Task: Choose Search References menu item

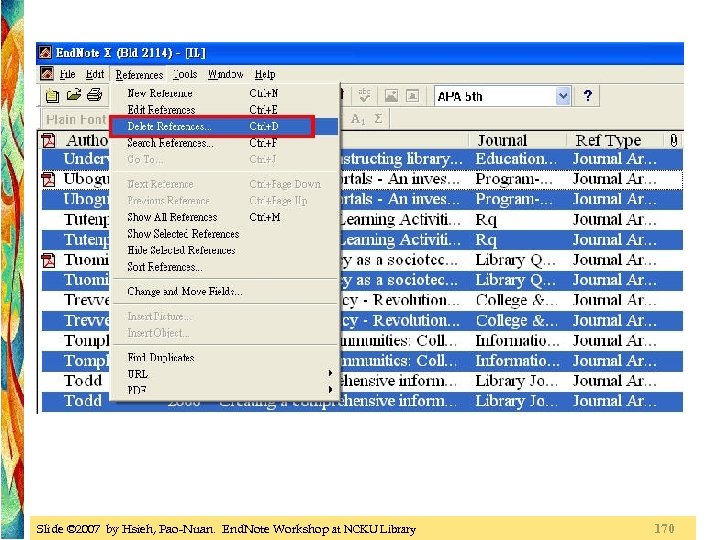Action: (225, 143)
